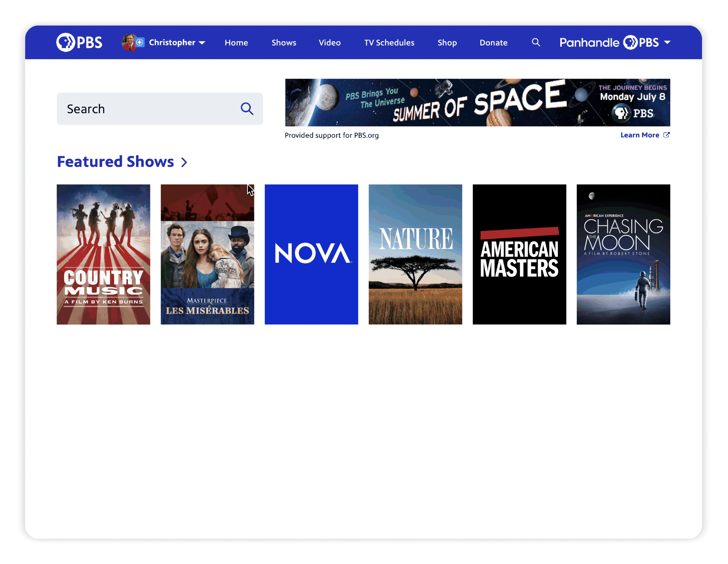Screen dimensions: 728x564
Task: Open the Nature show poster
Action: click(415, 254)
